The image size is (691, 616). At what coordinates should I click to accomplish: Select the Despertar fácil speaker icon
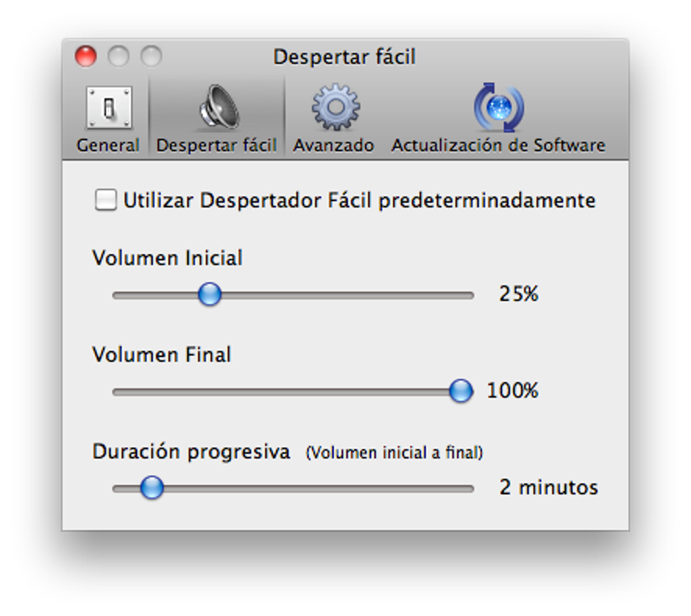217,108
